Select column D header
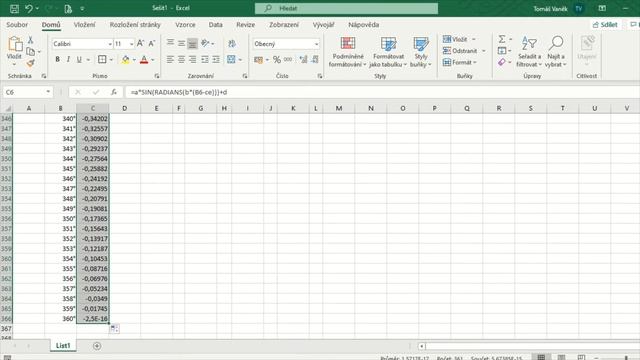This screenshot has height=360, width=640. coord(124,108)
